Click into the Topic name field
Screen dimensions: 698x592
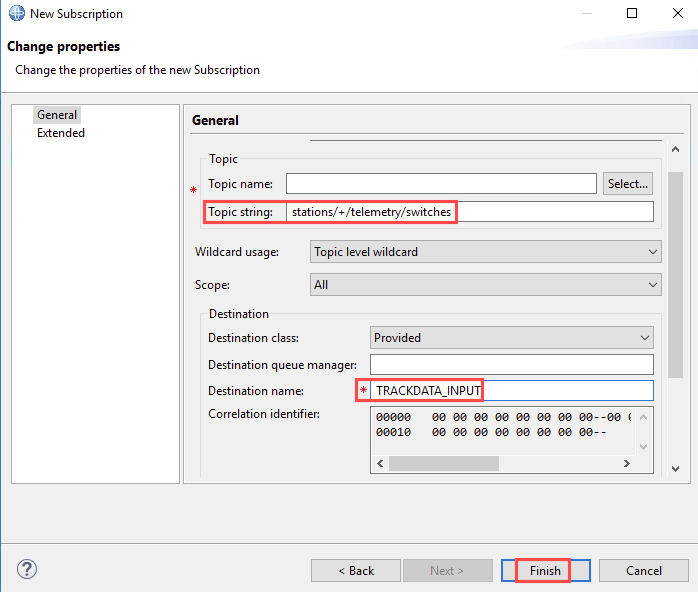(x=441, y=183)
